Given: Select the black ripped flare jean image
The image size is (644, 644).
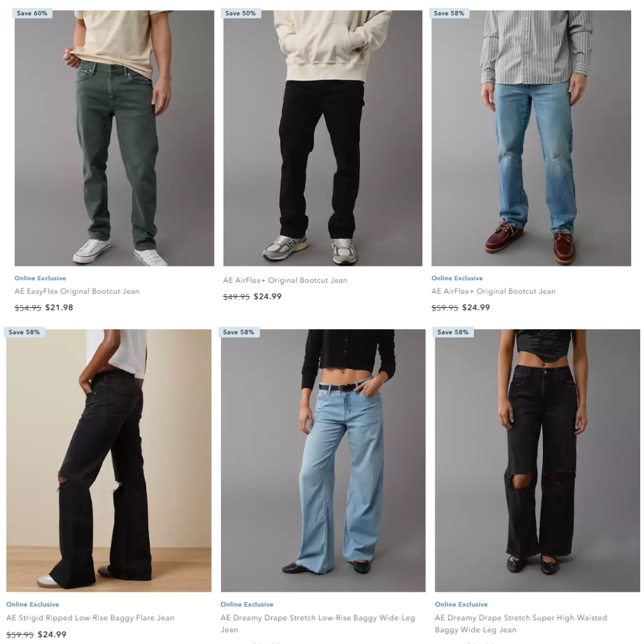Looking at the screenshot, I should (x=109, y=460).
